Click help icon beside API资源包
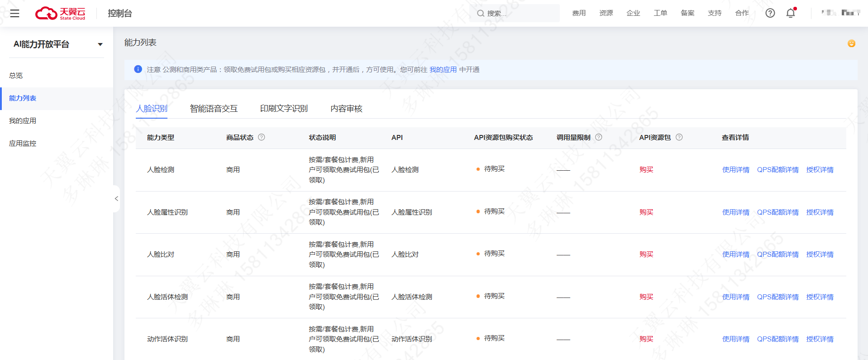 click(x=679, y=137)
